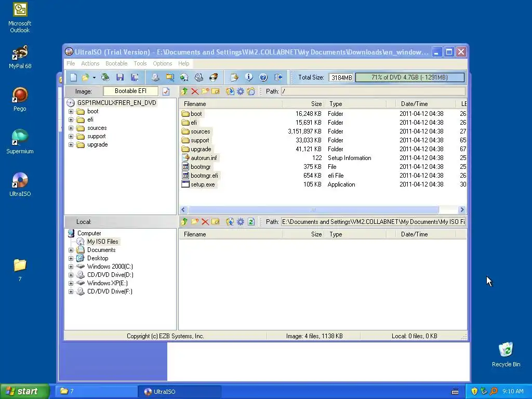Open the File menu
Screen dimensions: 532x399
pyautogui.click(x=71, y=63)
